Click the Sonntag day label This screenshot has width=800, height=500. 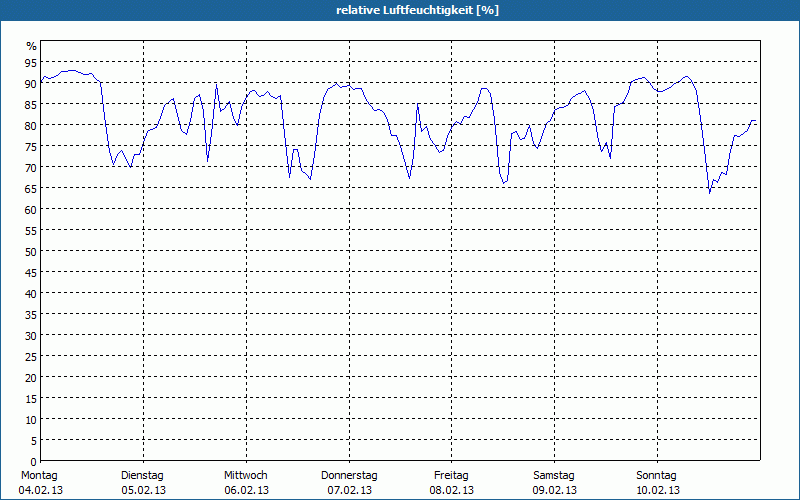click(x=656, y=476)
